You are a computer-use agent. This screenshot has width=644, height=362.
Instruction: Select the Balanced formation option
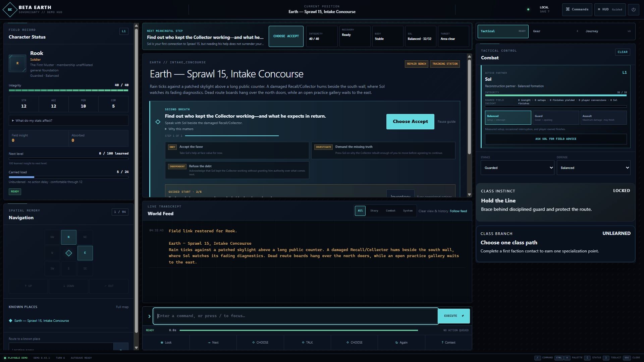[508, 118]
